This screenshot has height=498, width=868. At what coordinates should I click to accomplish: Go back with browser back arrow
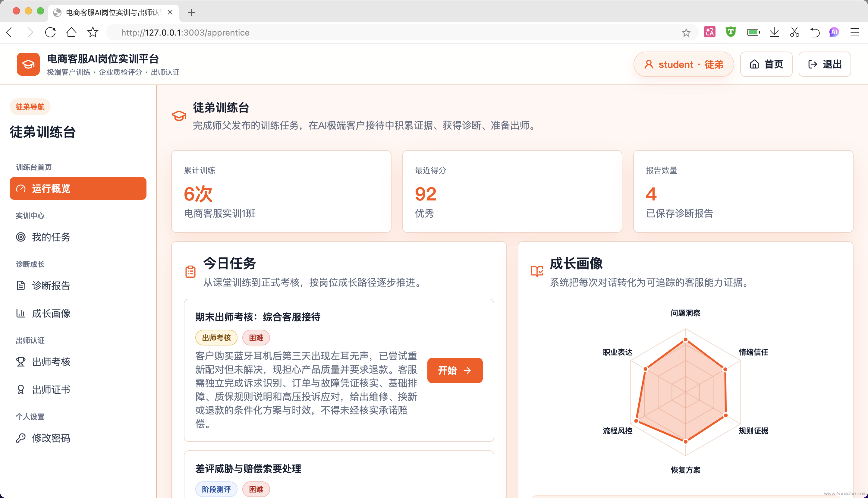pyautogui.click(x=10, y=33)
